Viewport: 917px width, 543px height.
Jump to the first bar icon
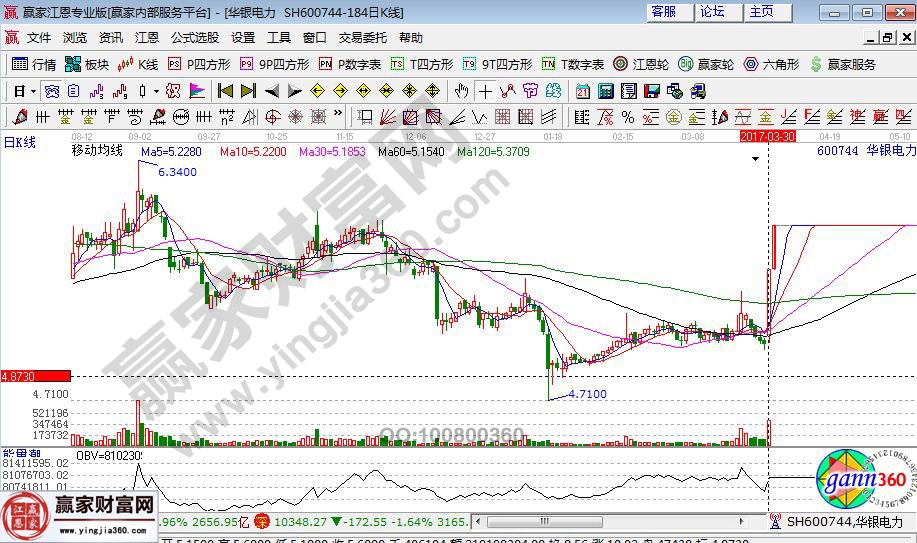pos(225,91)
